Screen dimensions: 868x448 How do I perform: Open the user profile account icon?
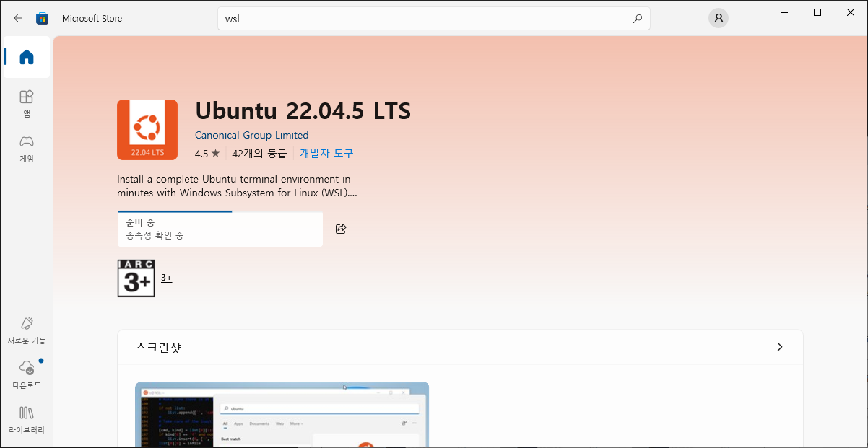[718, 19]
